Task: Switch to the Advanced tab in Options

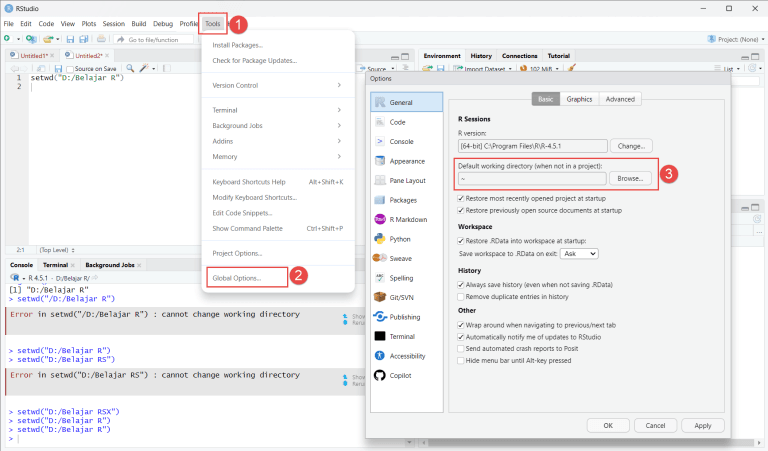Action: pos(620,99)
